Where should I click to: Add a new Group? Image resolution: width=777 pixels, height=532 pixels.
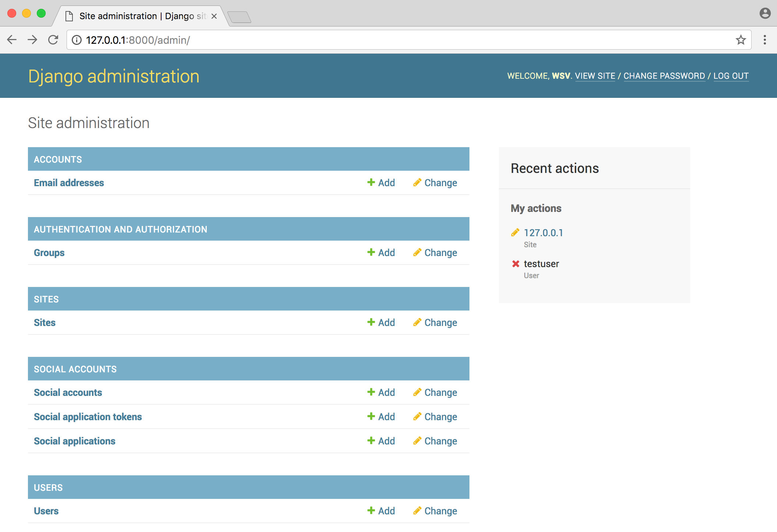point(381,253)
